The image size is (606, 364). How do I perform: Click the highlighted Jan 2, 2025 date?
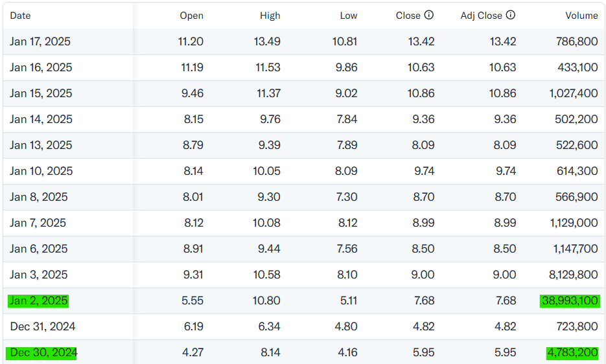[39, 301]
